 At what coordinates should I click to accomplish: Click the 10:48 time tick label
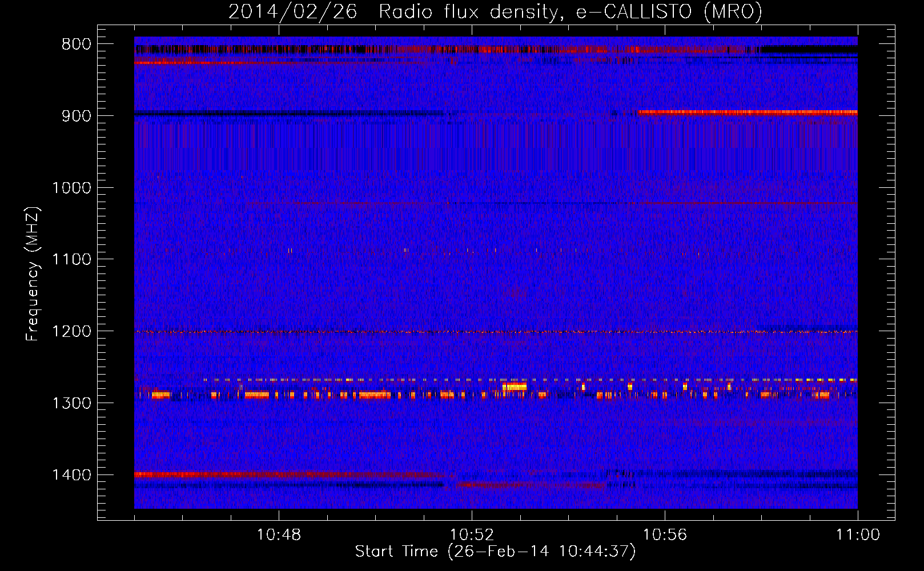[x=279, y=535]
